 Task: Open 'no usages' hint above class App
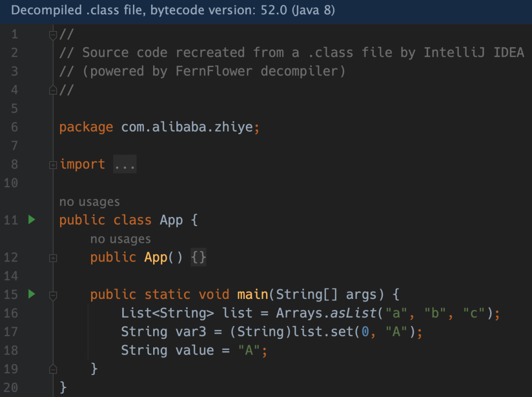(x=90, y=202)
